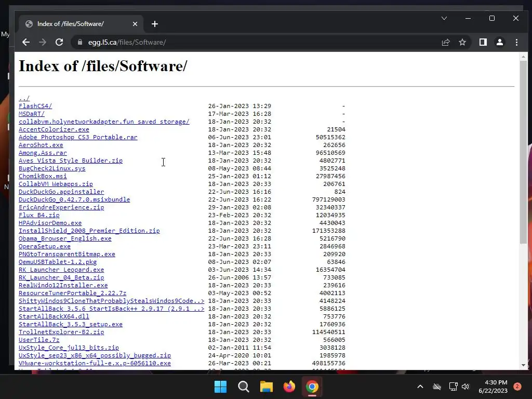Download RK_Launcher_04_Beta.zip
The image size is (532, 399).
tap(61, 278)
